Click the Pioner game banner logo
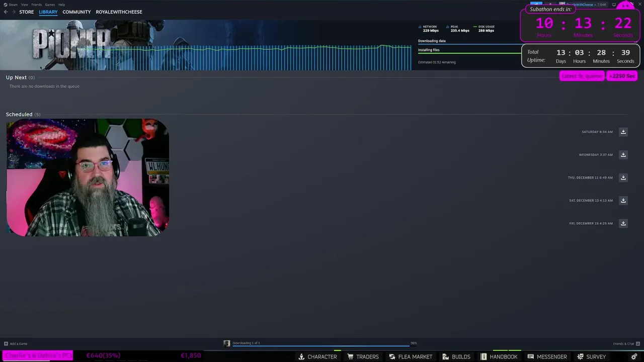Screen dimensions: 644x362 click(71, 44)
